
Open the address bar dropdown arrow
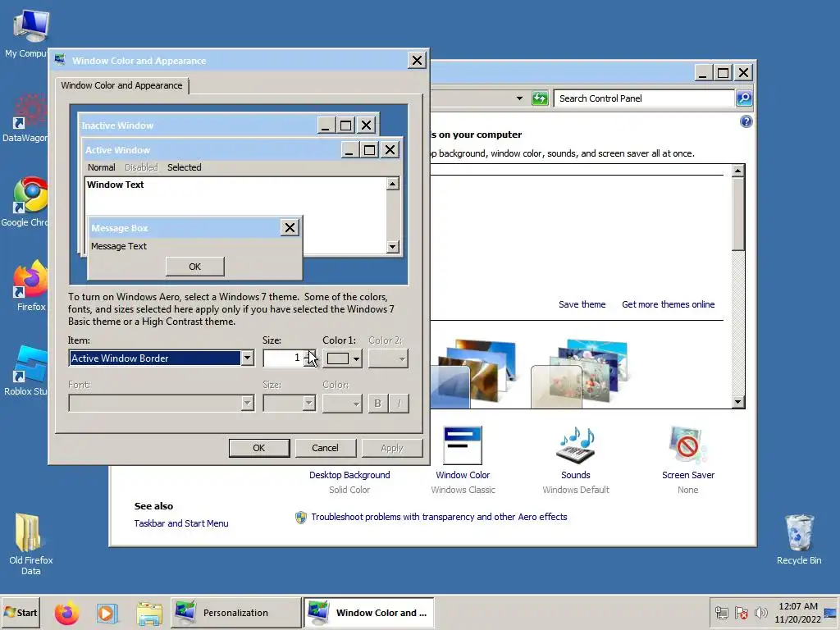coord(519,98)
